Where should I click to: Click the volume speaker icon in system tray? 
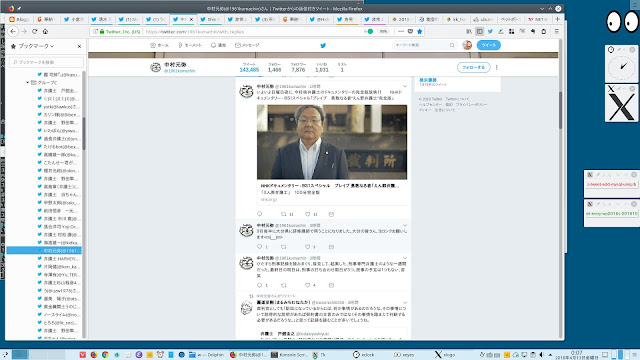coord(542,355)
